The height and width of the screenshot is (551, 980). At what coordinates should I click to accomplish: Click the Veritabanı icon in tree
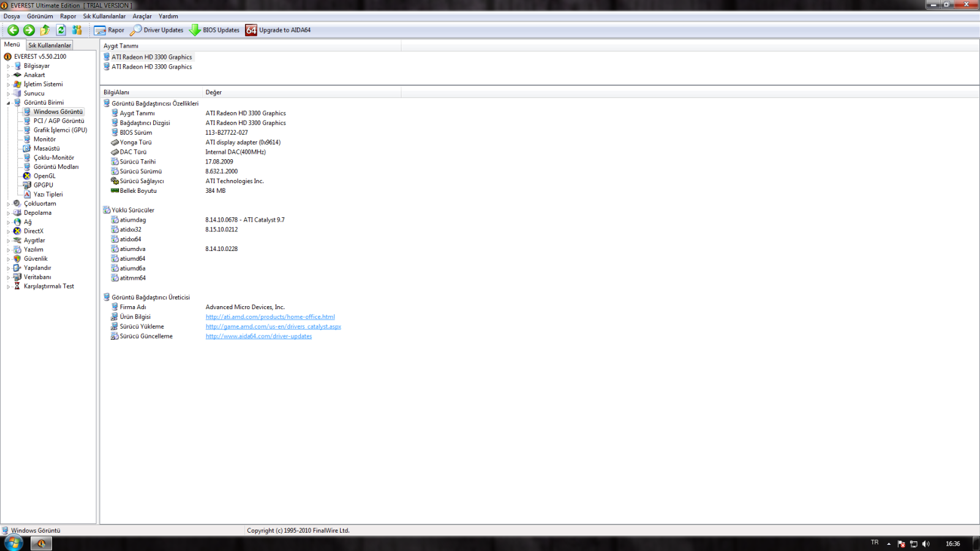coord(17,277)
